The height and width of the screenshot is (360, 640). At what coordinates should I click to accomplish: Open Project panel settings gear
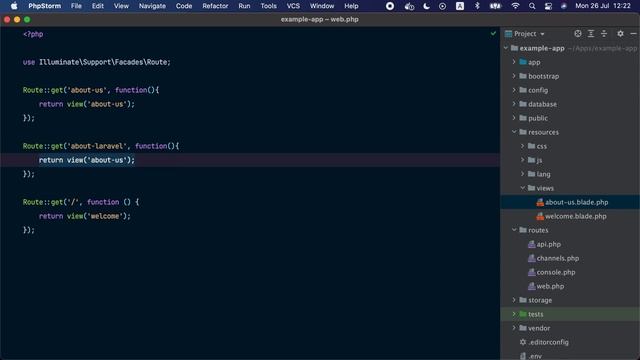(620, 33)
